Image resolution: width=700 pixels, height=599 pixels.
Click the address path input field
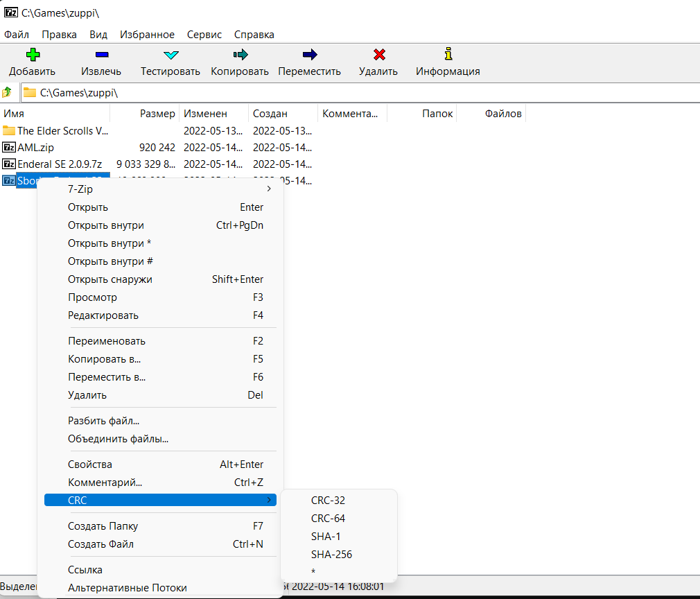[347, 92]
